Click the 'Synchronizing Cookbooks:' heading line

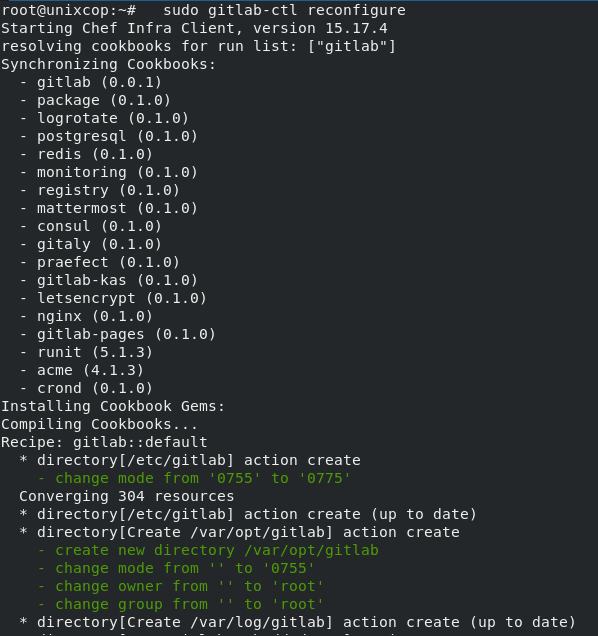point(108,64)
